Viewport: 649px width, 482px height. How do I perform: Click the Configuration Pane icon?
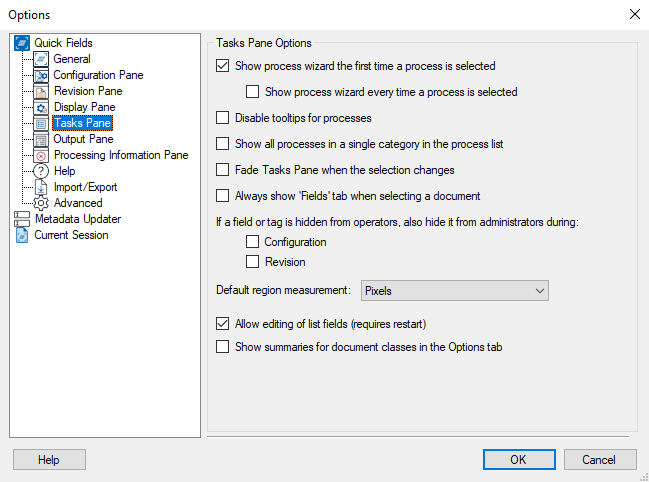(41, 75)
